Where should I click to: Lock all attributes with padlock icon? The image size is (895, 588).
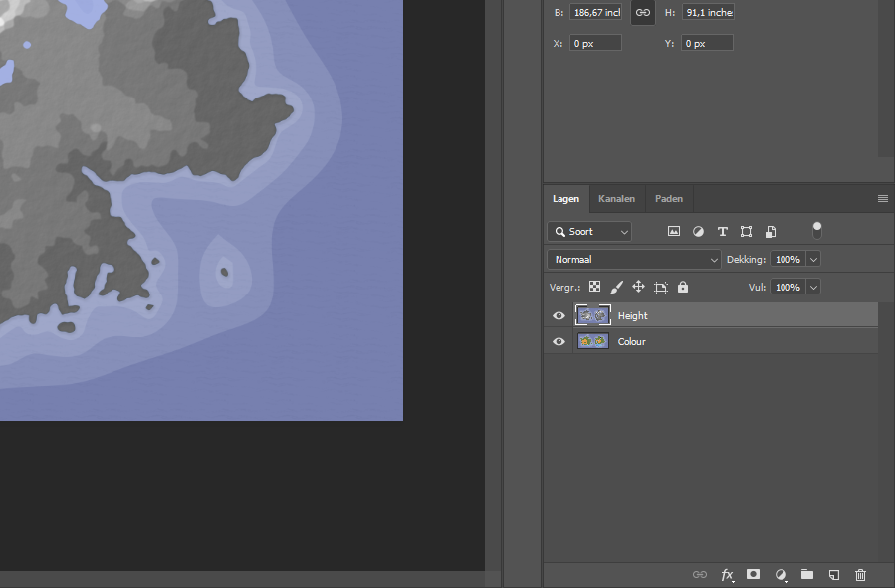(683, 287)
